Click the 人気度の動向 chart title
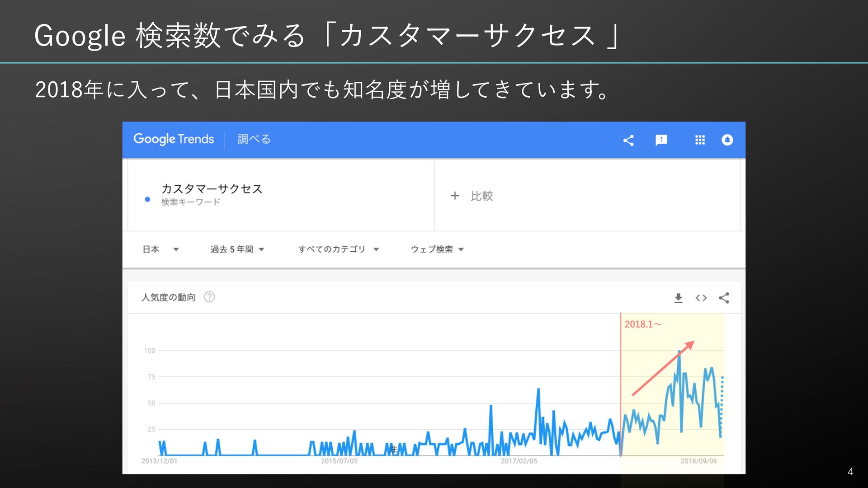Viewport: 868px width, 488px height. coord(168,297)
